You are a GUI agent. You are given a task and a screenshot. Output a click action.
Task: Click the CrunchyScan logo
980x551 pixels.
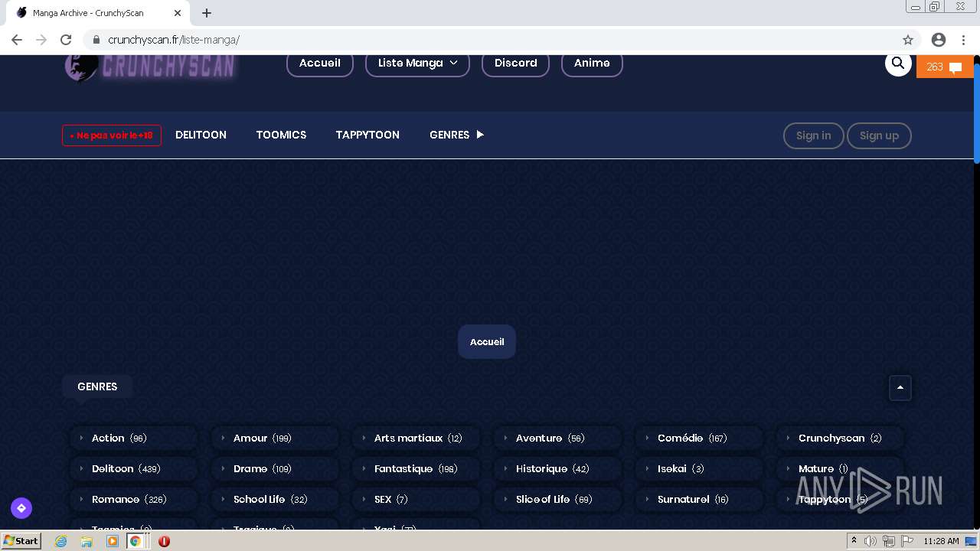click(150, 67)
